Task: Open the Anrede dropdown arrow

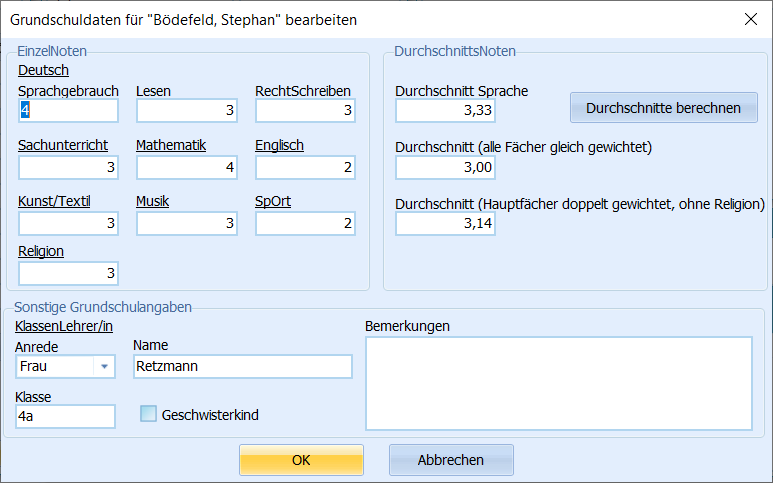Action: [104, 367]
